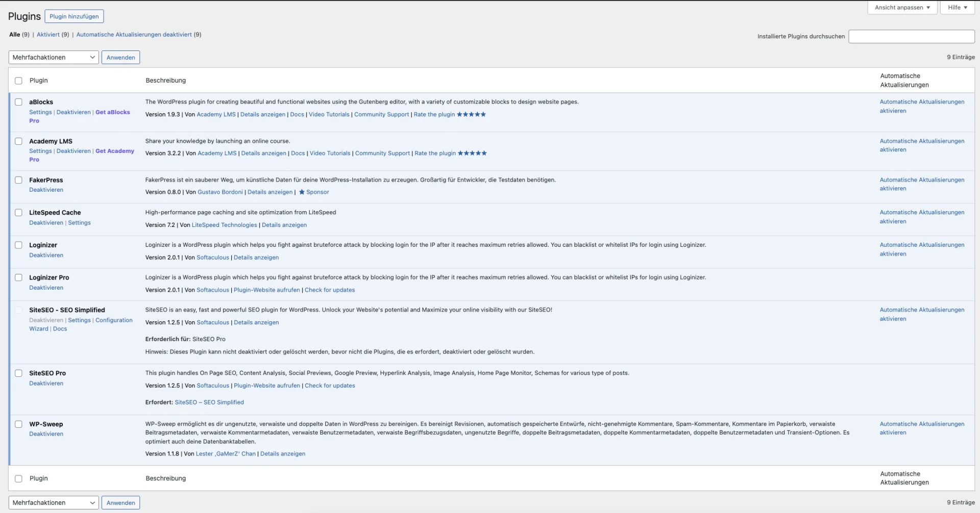
Task: Show the Alle plugins filter
Action: pyautogui.click(x=15, y=35)
